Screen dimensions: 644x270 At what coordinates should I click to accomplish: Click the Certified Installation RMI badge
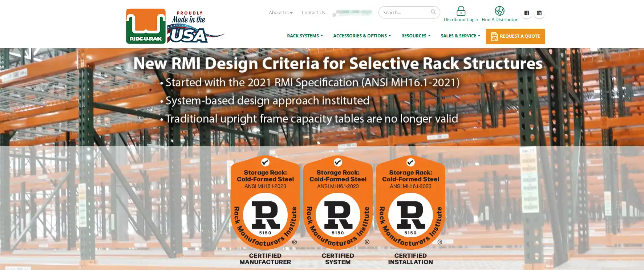[410, 203]
